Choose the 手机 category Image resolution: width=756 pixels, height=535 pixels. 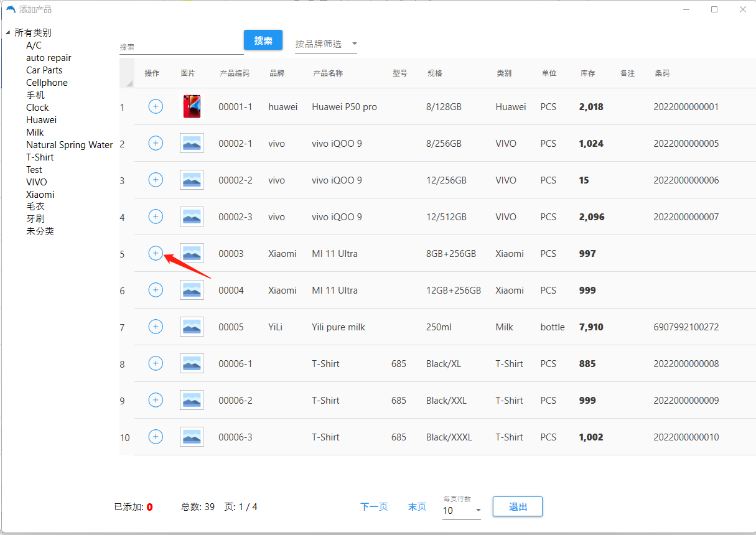tap(35, 95)
